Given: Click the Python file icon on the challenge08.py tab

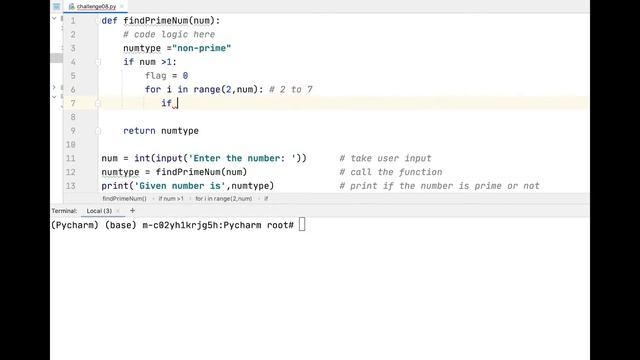Looking at the screenshot, I should [x=71, y=7].
